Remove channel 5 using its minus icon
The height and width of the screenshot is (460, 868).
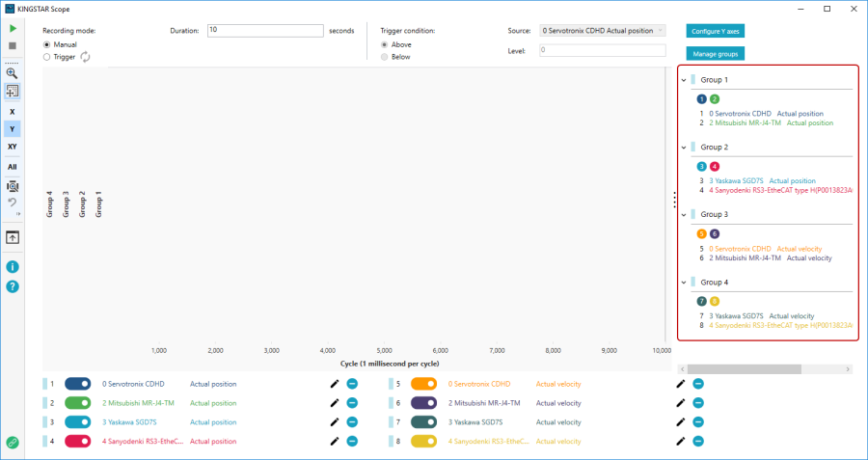click(x=698, y=384)
